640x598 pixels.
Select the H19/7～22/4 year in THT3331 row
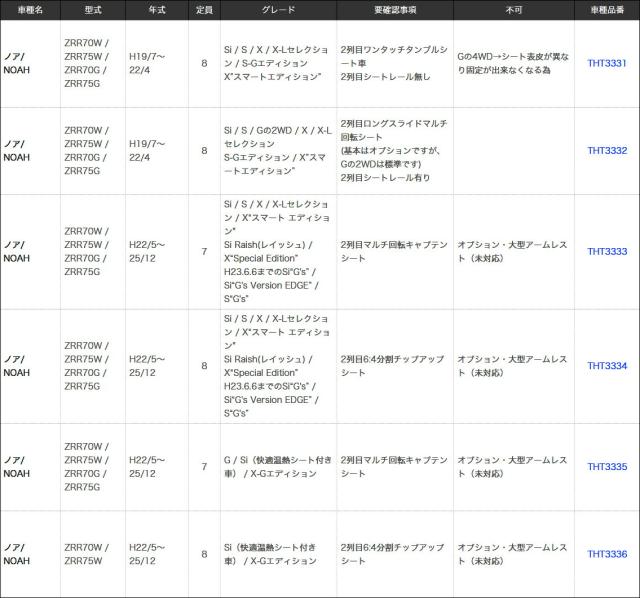[147, 63]
